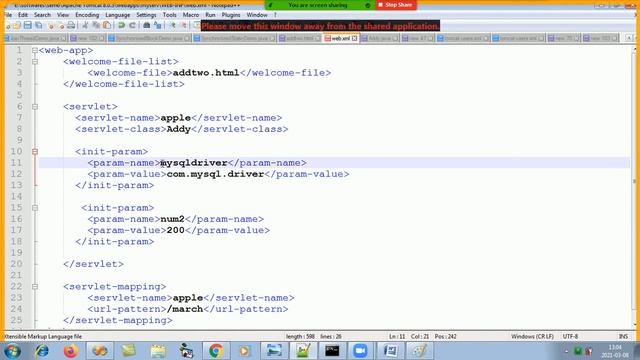
Task: Click the vertical scrollbar of the editor
Action: coord(634,186)
